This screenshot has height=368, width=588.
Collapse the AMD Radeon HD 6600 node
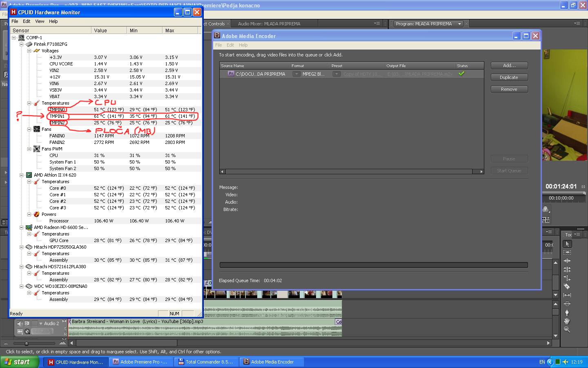coord(21,227)
